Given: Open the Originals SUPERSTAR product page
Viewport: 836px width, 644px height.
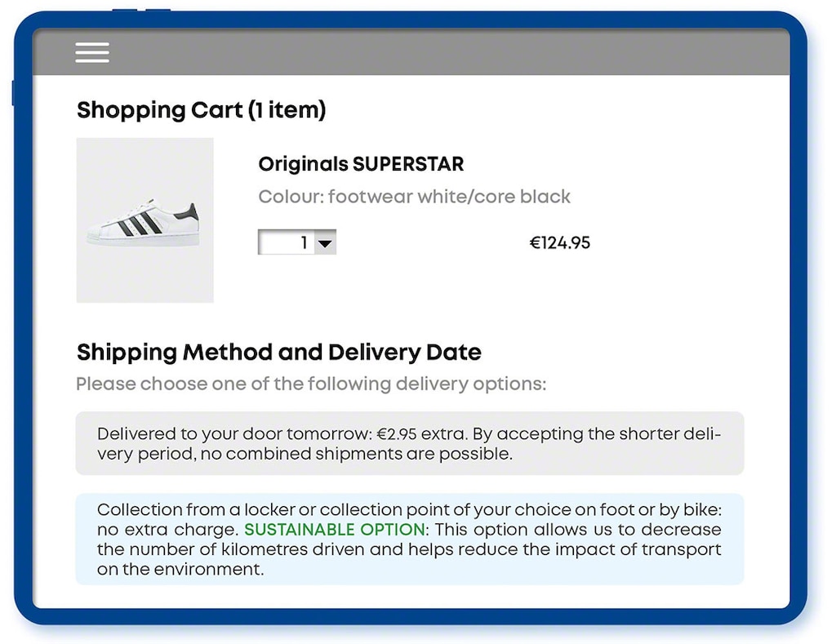Looking at the screenshot, I should [360, 164].
